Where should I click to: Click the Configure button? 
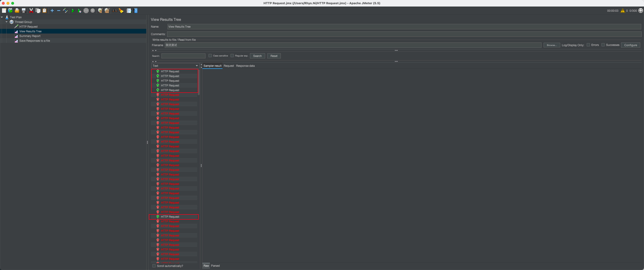[x=630, y=45]
